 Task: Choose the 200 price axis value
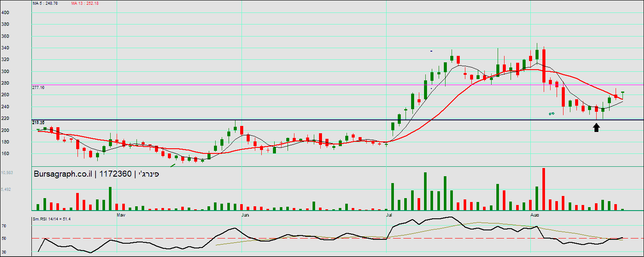click(x=6, y=130)
